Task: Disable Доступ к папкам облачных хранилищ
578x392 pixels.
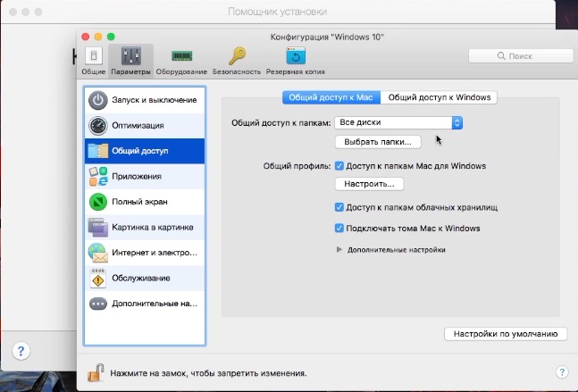Action: (339, 207)
